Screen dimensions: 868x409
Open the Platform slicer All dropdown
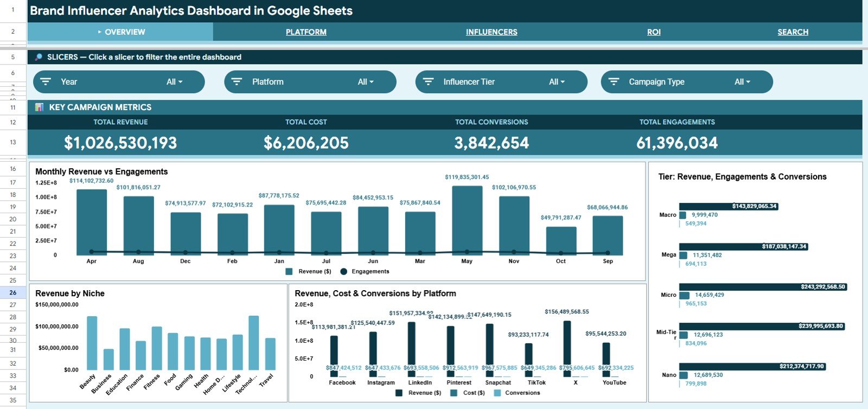pos(366,82)
